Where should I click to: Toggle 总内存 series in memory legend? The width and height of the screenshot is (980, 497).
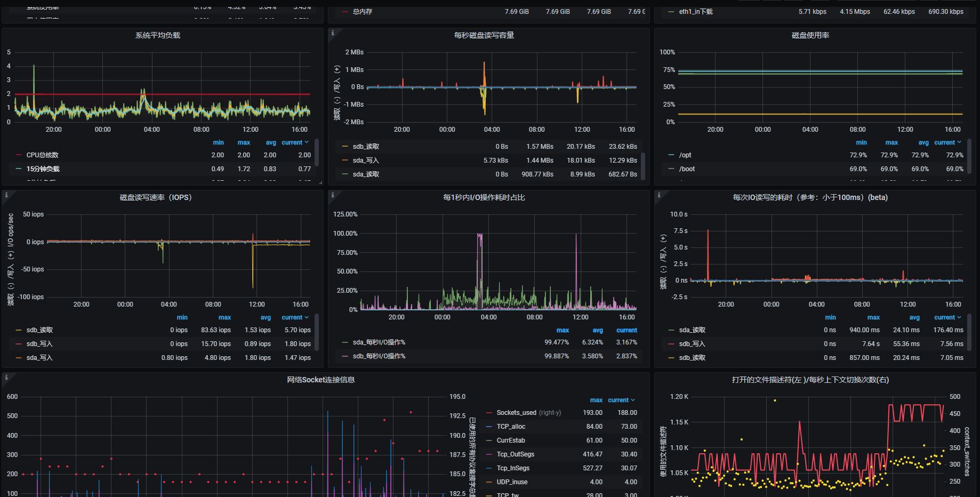click(x=363, y=12)
